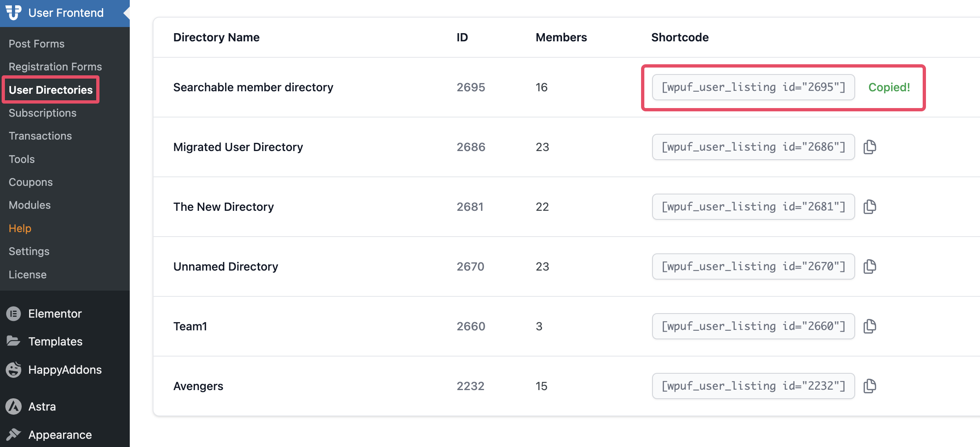Image resolution: width=980 pixels, height=447 pixels.
Task: Select shortcode field with id 2681
Action: pos(753,207)
